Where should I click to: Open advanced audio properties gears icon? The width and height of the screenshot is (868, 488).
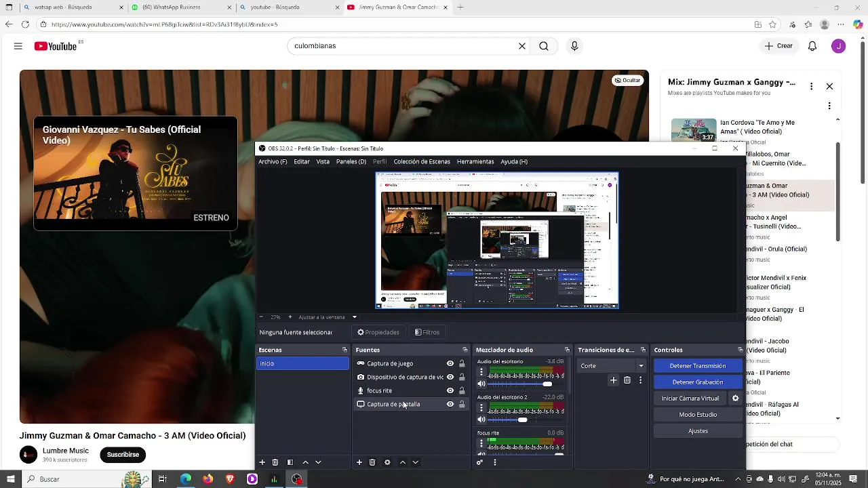coord(480,462)
